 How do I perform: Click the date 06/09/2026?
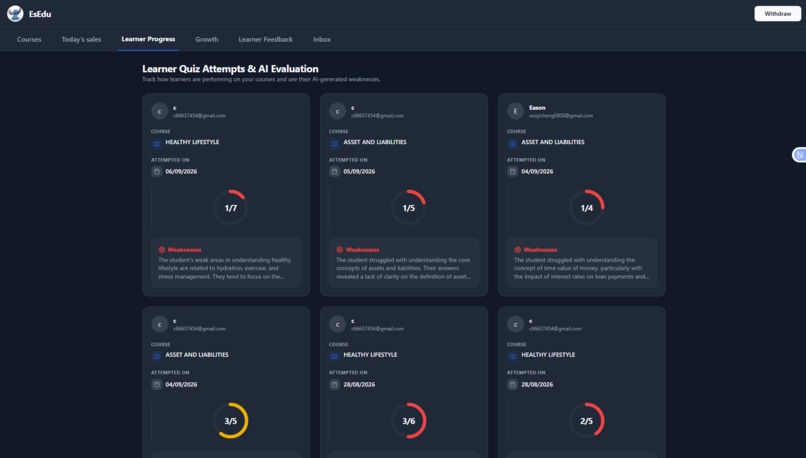point(181,172)
